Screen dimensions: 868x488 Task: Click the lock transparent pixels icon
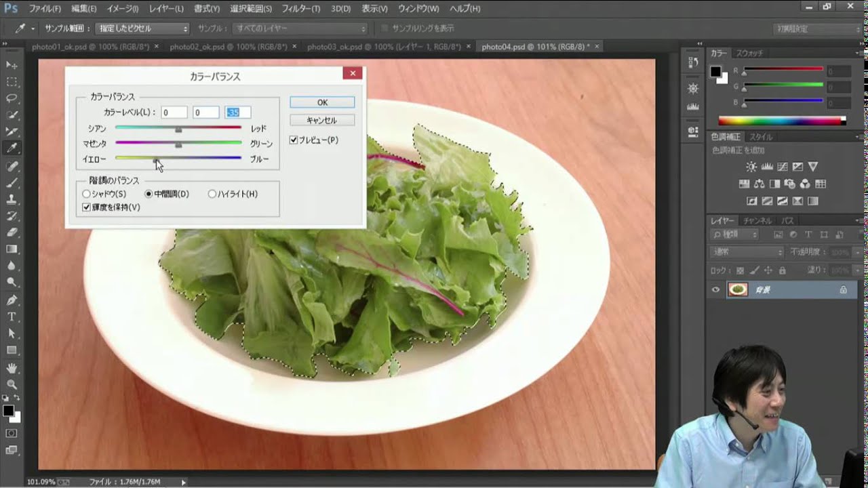tap(741, 270)
